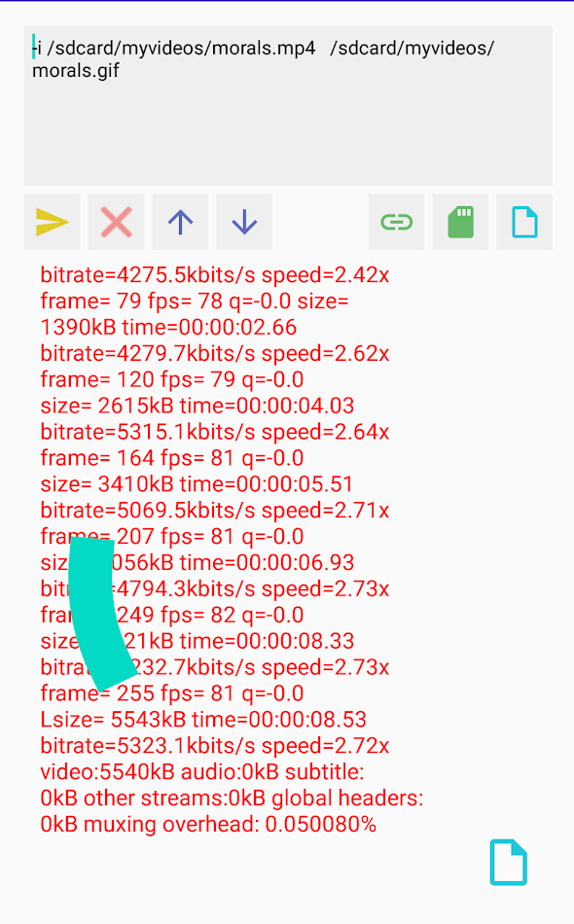The height and width of the screenshot is (924, 574).
Task: Click the cyan file icon in the toolbar
Action: [523, 222]
